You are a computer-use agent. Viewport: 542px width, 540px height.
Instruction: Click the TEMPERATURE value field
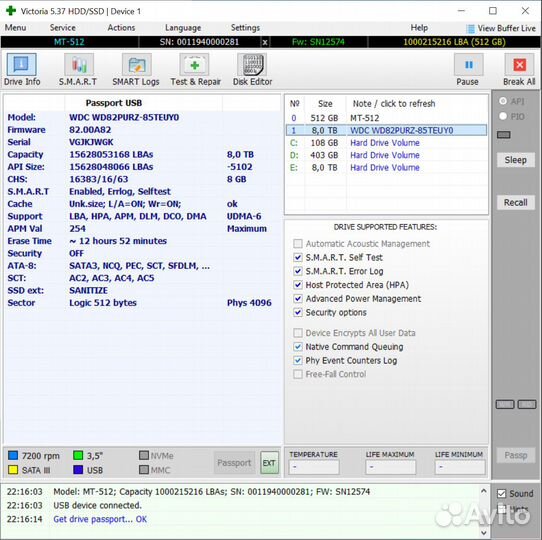314,467
